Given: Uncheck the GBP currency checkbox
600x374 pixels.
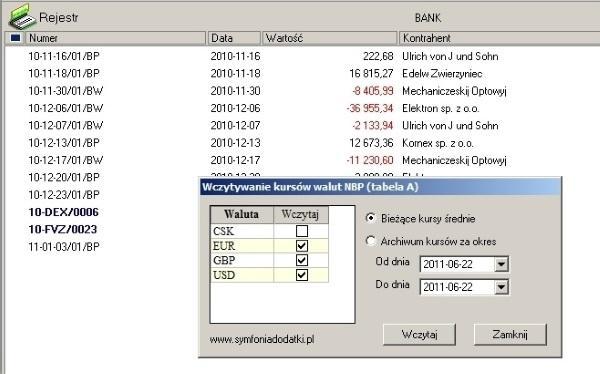Looking at the screenshot, I should (x=302, y=260).
